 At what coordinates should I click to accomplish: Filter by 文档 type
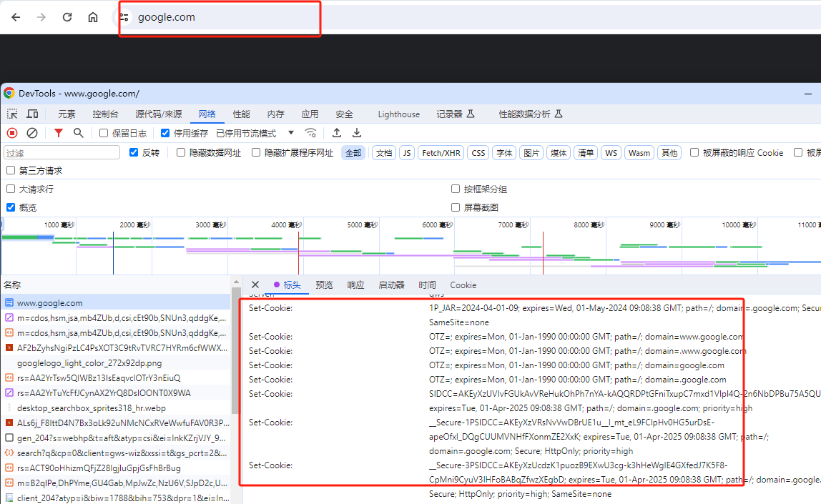coord(384,153)
